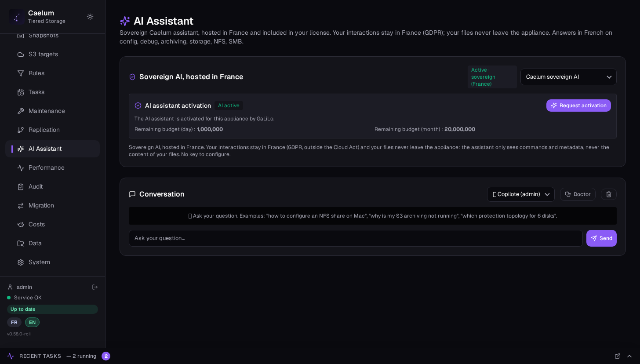This screenshot has width=640, height=364.
Task: Open Snapshots in sidebar
Action: pos(52,35)
